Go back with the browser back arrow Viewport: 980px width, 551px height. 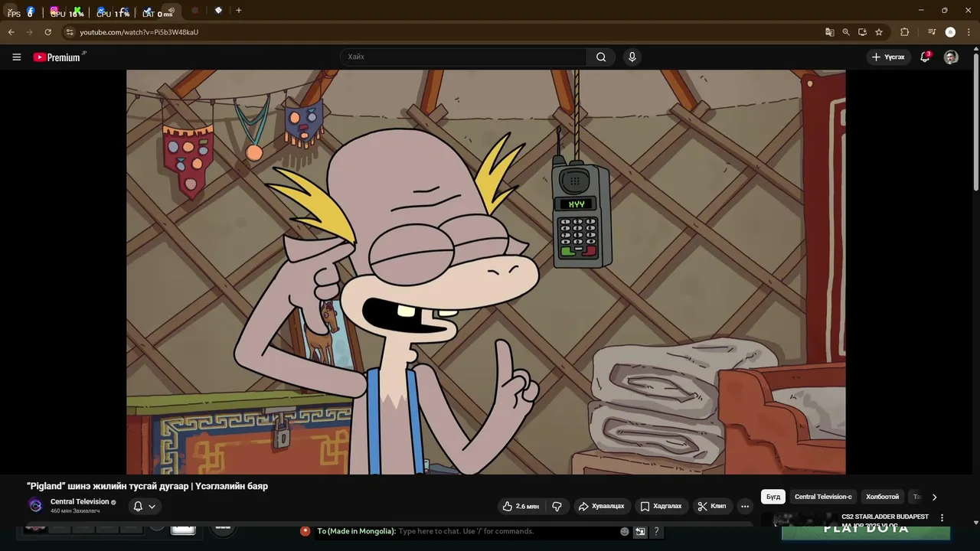pyautogui.click(x=11, y=32)
